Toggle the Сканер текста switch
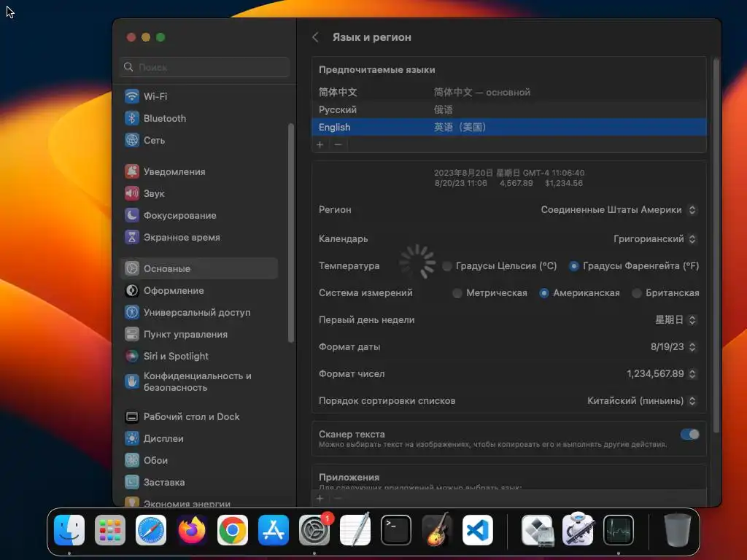The image size is (747, 560). pyautogui.click(x=690, y=435)
